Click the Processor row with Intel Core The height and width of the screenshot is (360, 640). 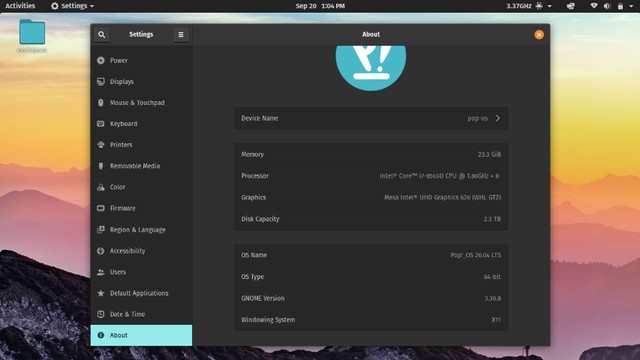[371, 176]
